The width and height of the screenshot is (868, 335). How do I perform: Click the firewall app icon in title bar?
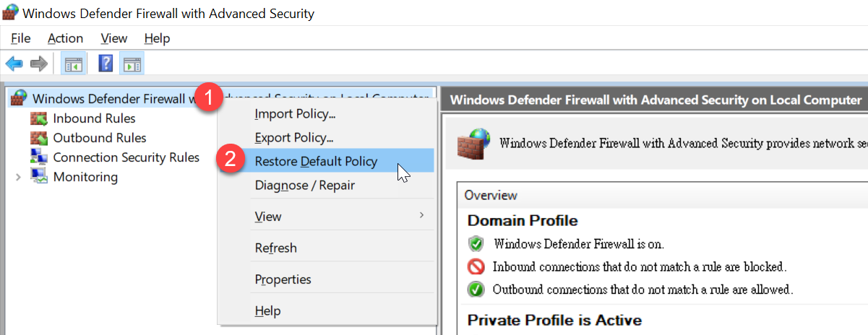(10, 13)
